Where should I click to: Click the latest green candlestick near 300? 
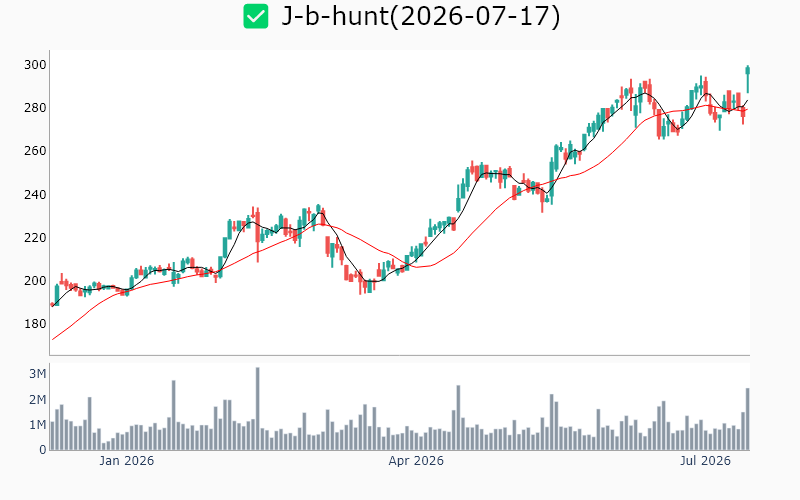pyautogui.click(x=748, y=79)
